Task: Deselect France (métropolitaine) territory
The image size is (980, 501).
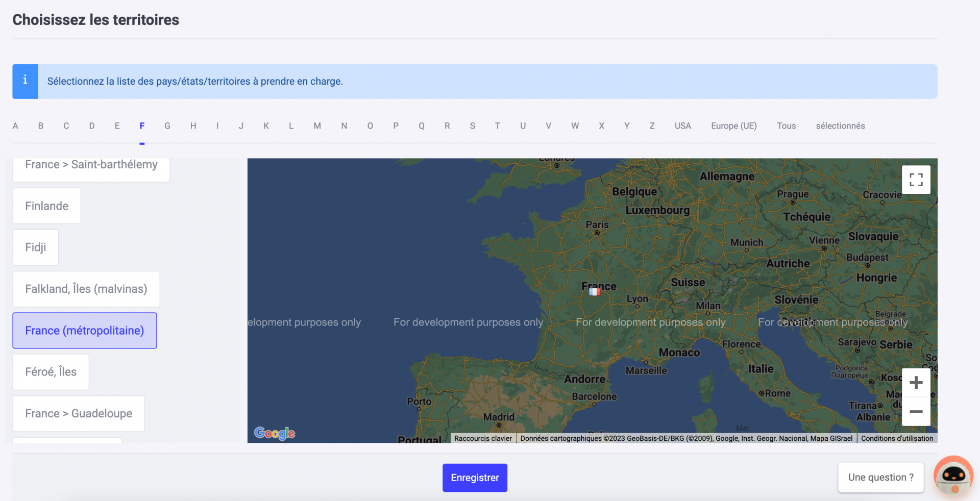Action: (84, 331)
